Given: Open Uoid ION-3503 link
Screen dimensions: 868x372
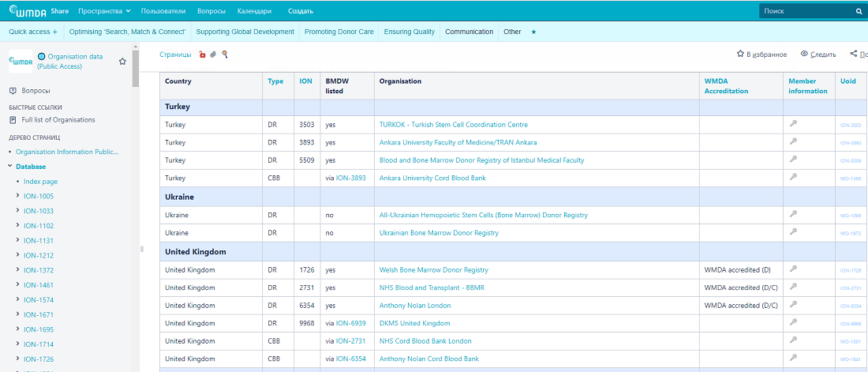Looking at the screenshot, I should [x=851, y=126].
